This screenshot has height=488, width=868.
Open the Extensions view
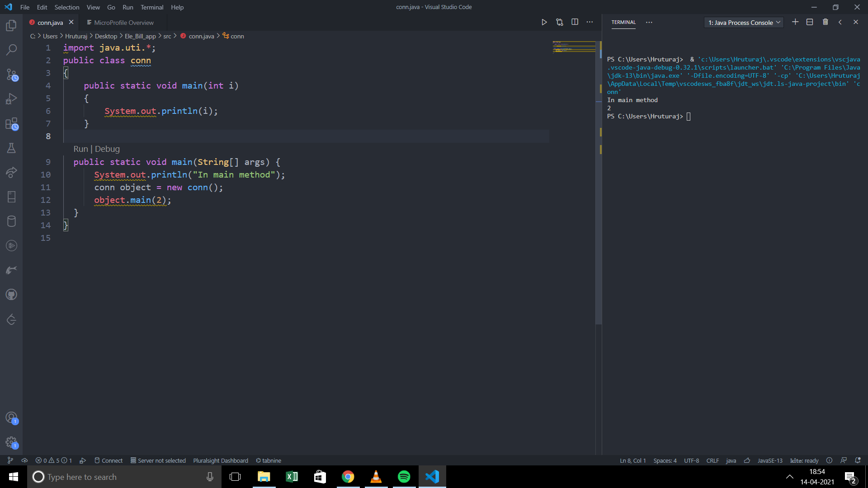tap(11, 124)
